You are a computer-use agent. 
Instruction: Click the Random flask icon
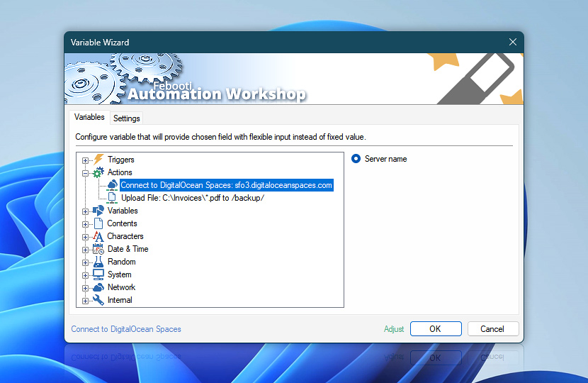point(98,262)
